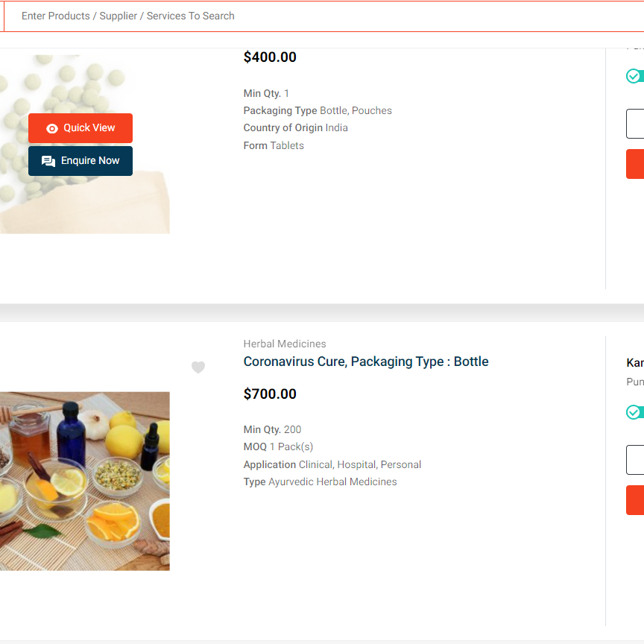Click the verified checkmark badge beside Coronavirus Cure
The width and height of the screenshot is (644, 644).
634,412
